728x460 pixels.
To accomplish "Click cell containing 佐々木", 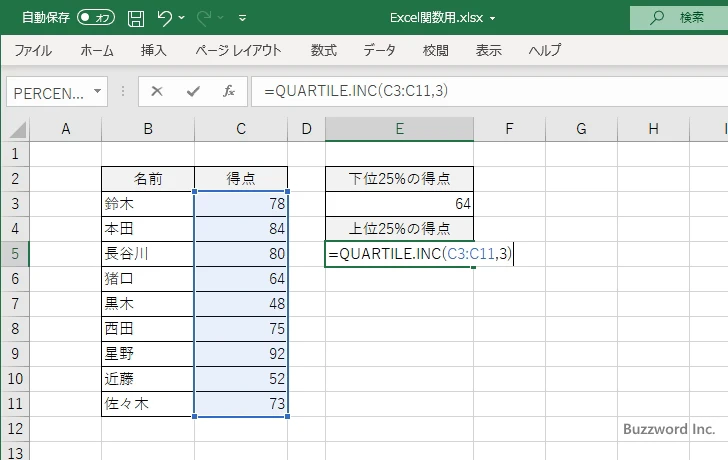I will 148,404.
